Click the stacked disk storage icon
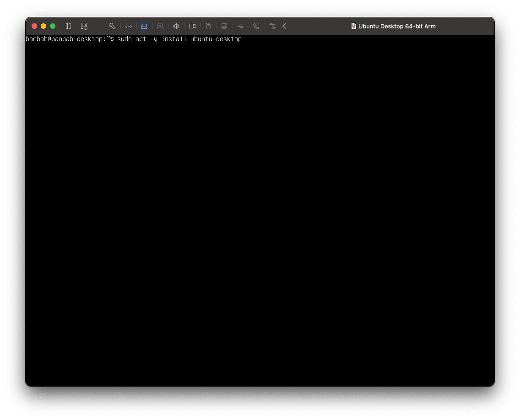This screenshot has height=420, width=520. [x=224, y=26]
